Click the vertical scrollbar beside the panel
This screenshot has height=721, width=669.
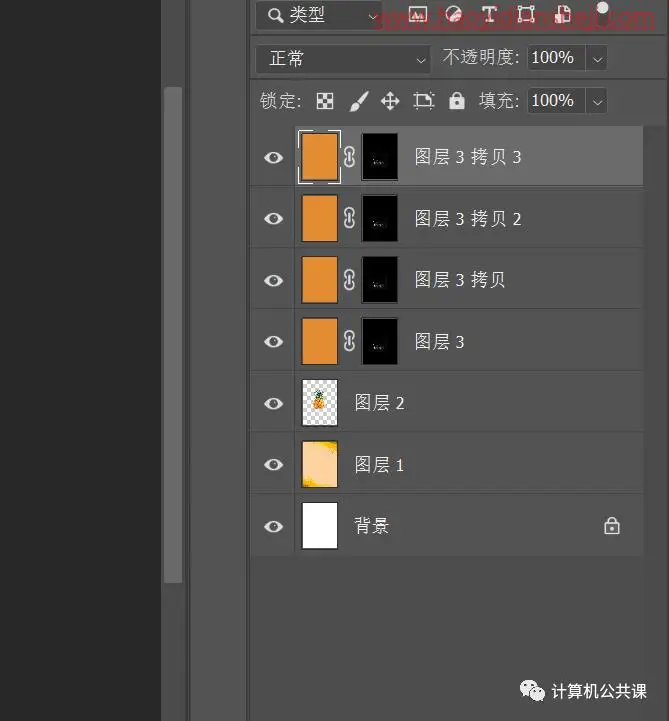click(x=173, y=335)
